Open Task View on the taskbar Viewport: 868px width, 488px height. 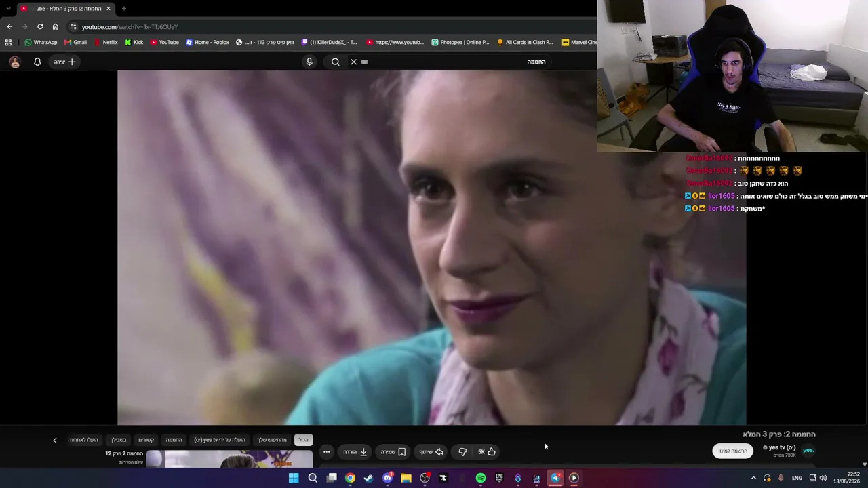pos(332,478)
